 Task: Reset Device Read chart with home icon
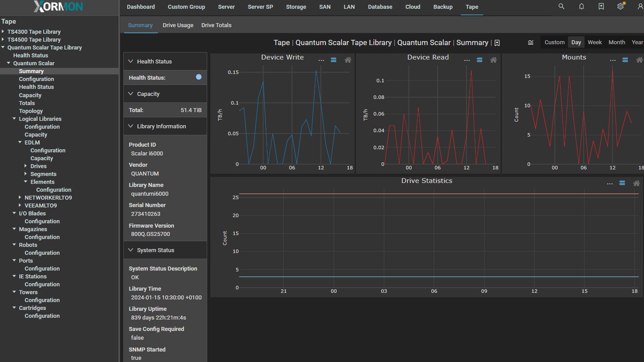coord(494,60)
